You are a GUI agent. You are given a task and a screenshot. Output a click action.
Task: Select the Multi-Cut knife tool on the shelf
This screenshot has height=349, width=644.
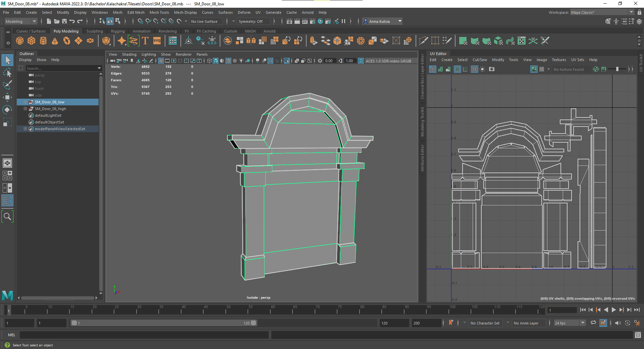(424, 41)
